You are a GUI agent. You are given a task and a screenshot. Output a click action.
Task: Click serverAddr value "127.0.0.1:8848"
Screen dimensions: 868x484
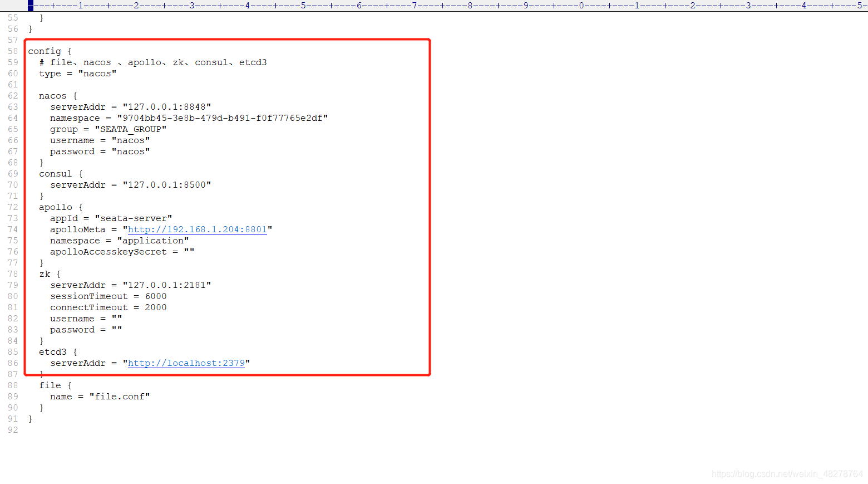(x=167, y=107)
